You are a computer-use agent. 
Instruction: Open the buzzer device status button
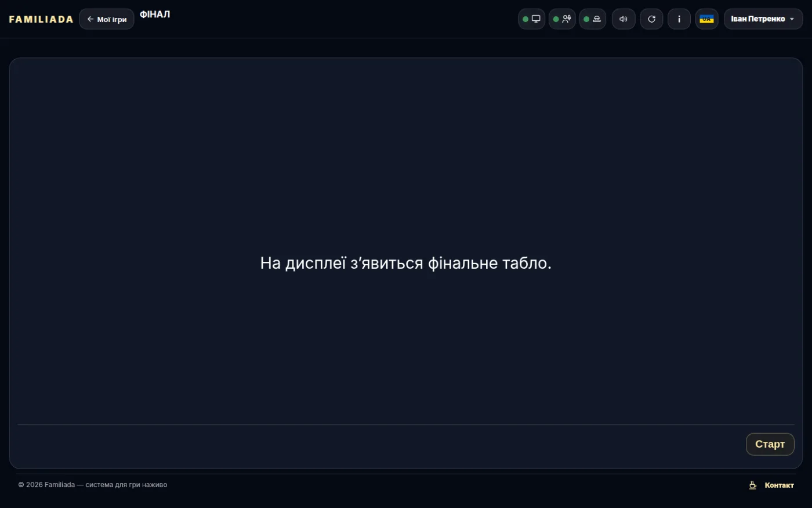[x=592, y=19]
